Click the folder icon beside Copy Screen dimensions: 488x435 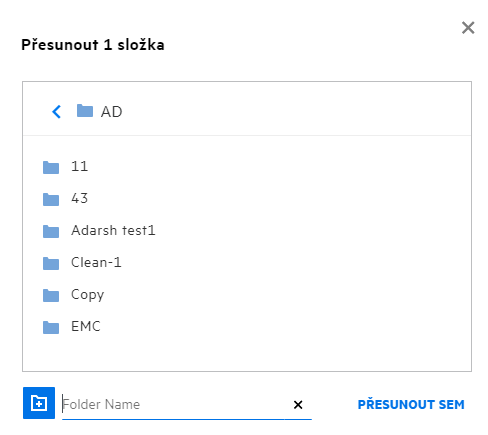51,295
